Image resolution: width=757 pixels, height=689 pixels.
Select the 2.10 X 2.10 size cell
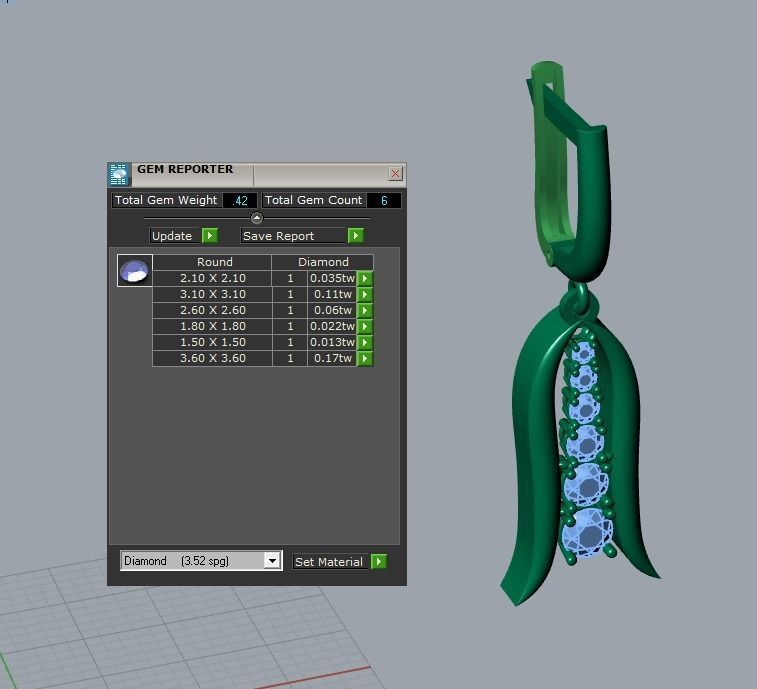(x=212, y=278)
